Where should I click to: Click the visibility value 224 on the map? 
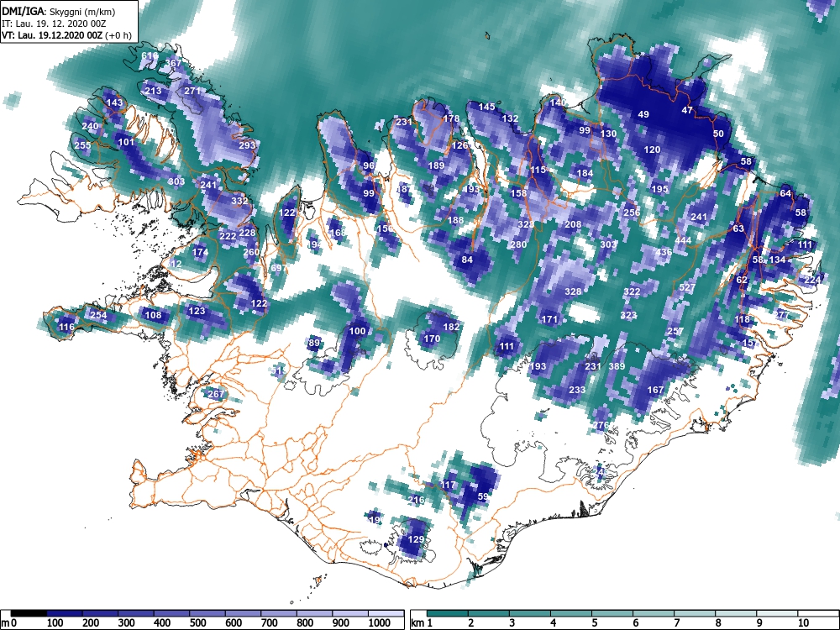point(812,280)
